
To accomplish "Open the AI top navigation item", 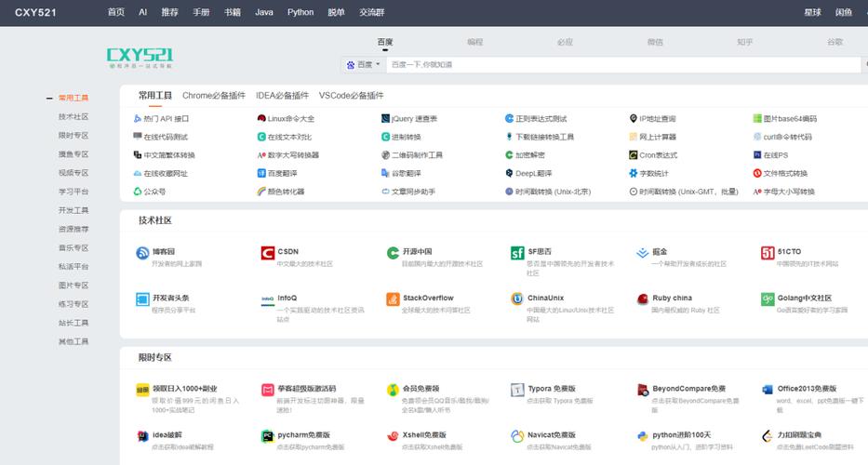I will pyautogui.click(x=143, y=12).
